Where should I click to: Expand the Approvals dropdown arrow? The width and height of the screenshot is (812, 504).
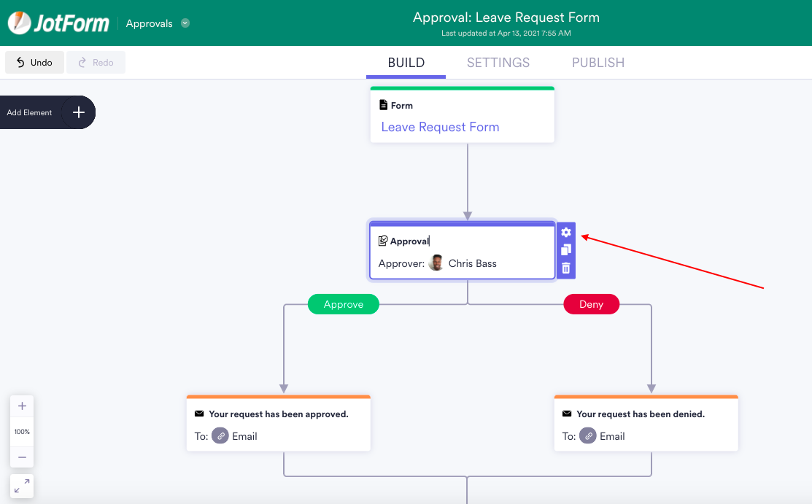click(185, 23)
